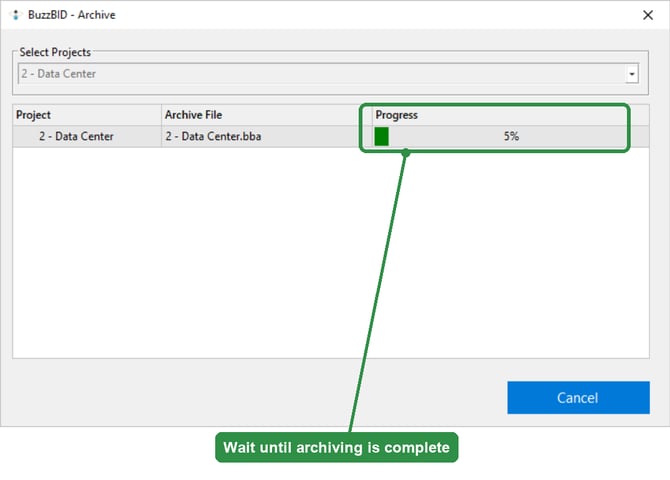670x480 pixels.
Task: Select the '2 - Data Center' project cell
Action: point(87,136)
